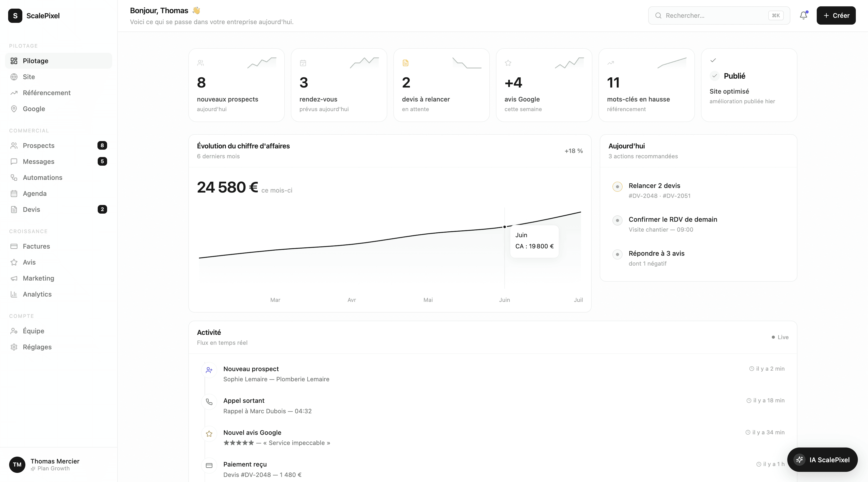Click the Juin data point on chart
Viewport: 868px width, 482px height.
[x=504, y=227]
